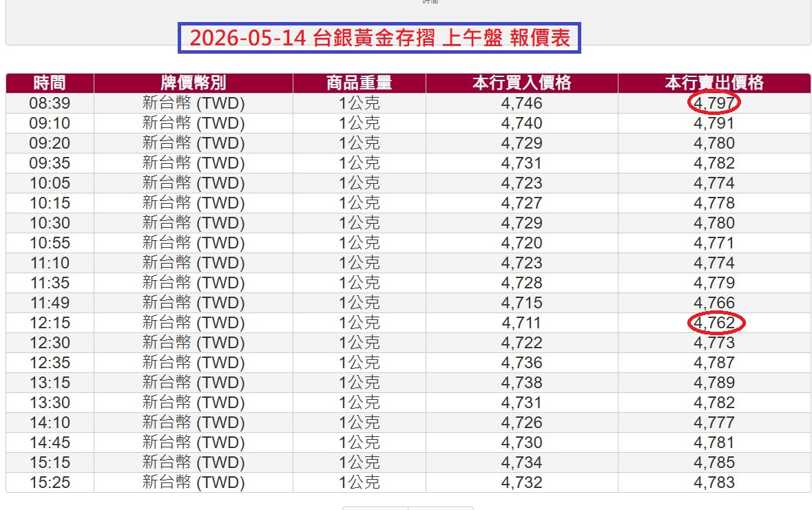Viewport: 812px width, 510px height.
Task: Click buy price 4,740 in 09:10 row
Action: pyautogui.click(x=522, y=123)
